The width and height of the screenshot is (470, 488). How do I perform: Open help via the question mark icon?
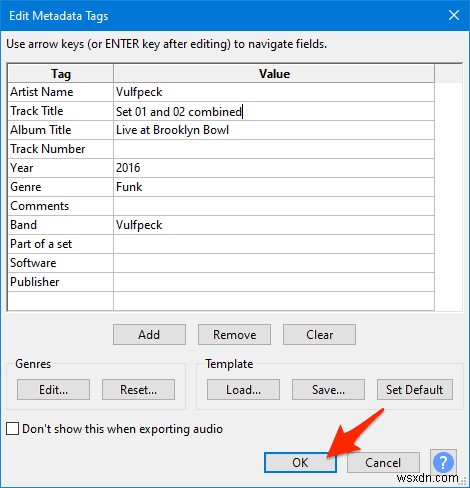(x=443, y=462)
